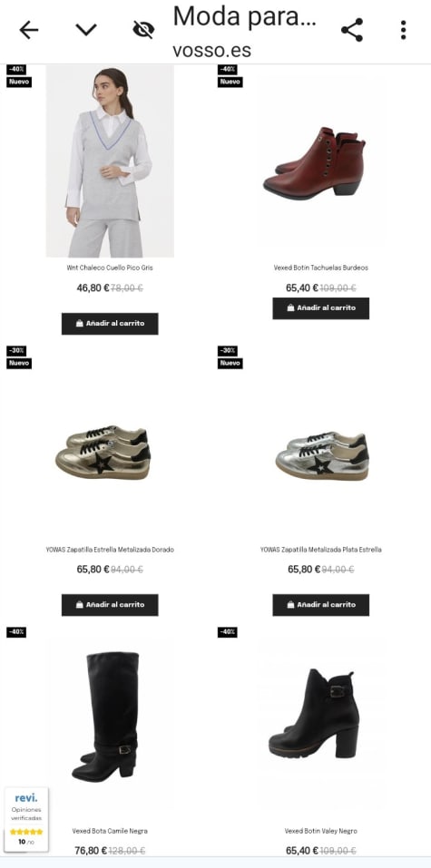431x868 pixels.
Task: Tap the vosso.es site address text
Action: 211,51
